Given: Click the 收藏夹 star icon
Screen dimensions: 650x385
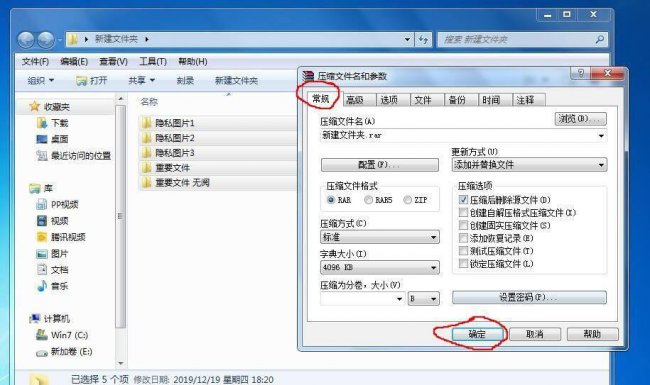Looking at the screenshot, I should click(34, 107).
